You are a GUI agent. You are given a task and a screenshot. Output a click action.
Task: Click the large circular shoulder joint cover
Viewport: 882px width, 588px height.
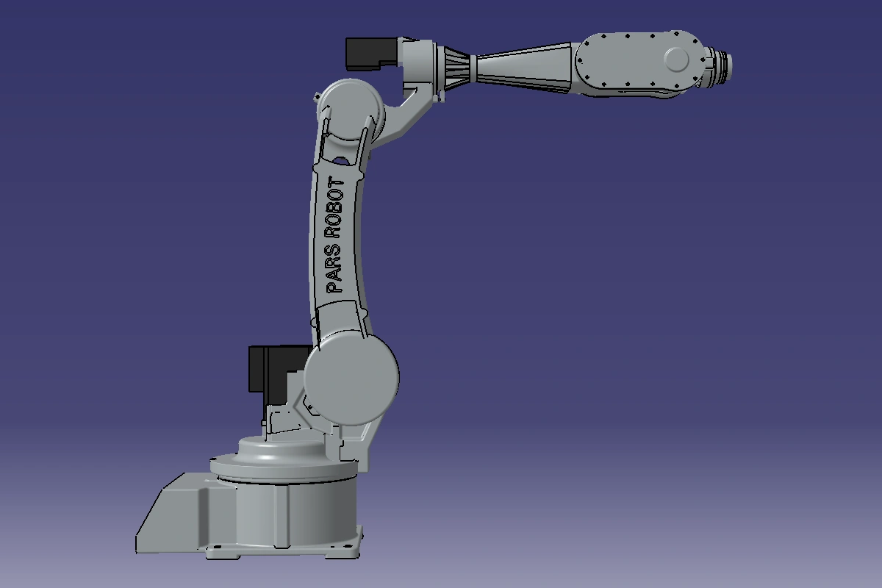[x=351, y=376]
